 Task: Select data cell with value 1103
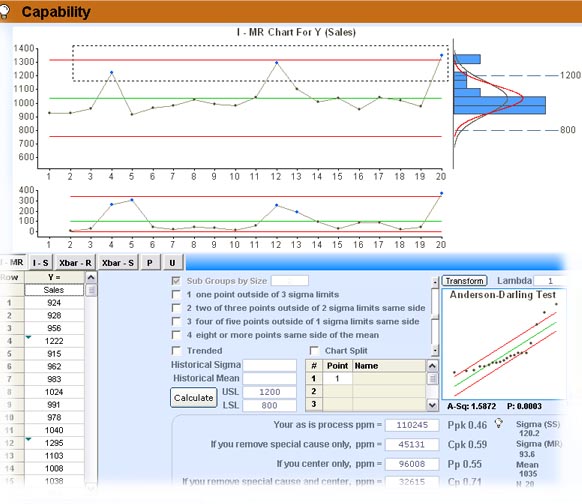[x=54, y=456]
